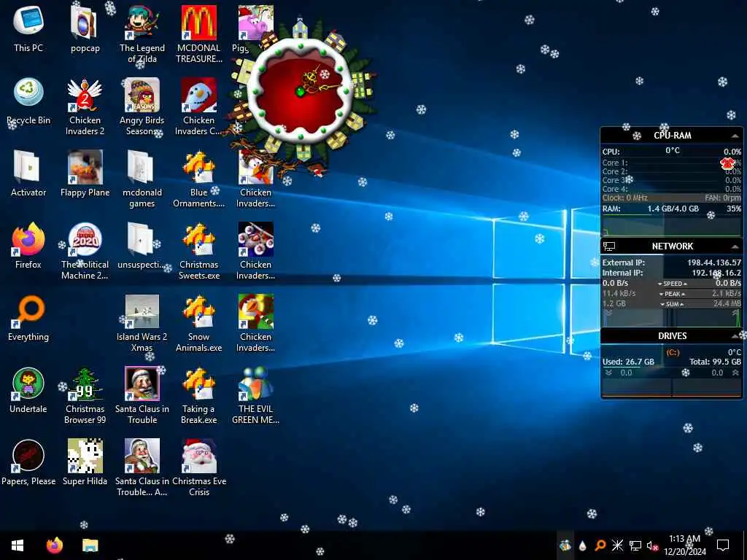
Task: Click the (C:) drive label
Action: click(673, 352)
